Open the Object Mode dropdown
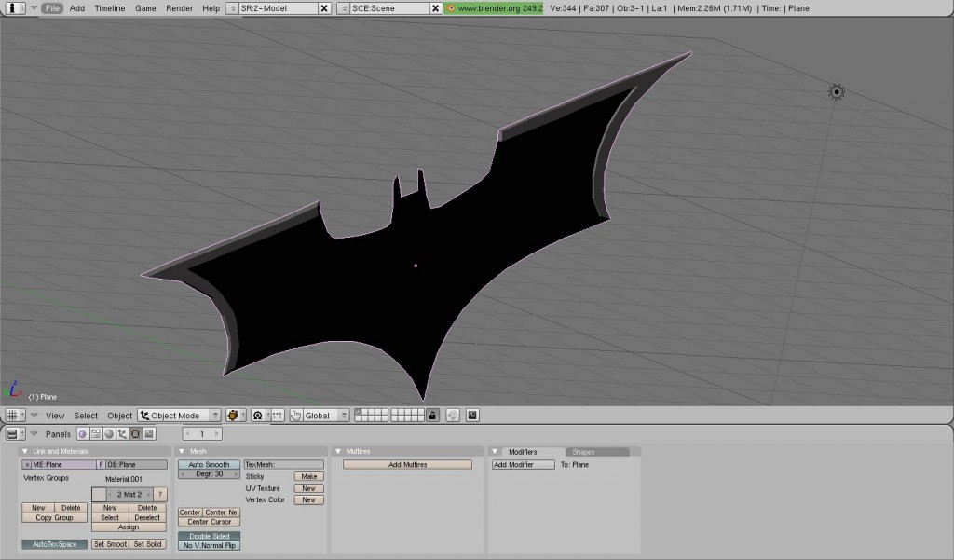This screenshot has width=954, height=560. [179, 415]
